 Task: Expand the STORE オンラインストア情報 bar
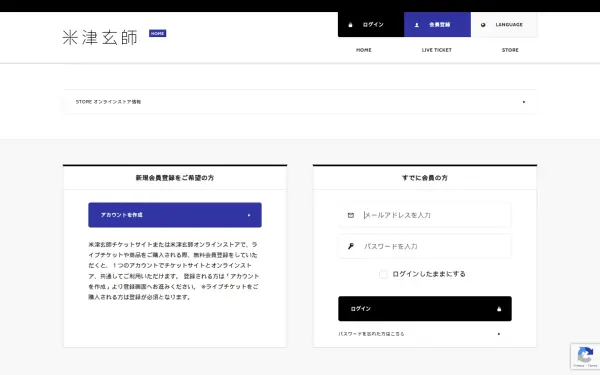[x=300, y=102]
